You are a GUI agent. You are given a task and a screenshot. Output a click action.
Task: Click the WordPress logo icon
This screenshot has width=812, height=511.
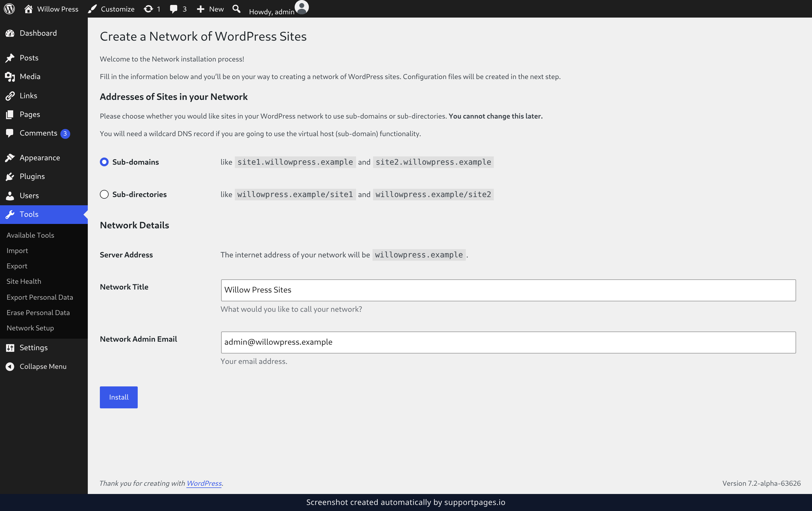9,9
